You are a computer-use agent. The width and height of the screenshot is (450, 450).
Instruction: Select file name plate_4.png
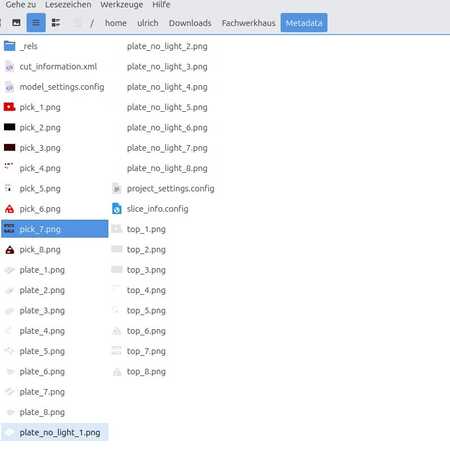(42, 331)
